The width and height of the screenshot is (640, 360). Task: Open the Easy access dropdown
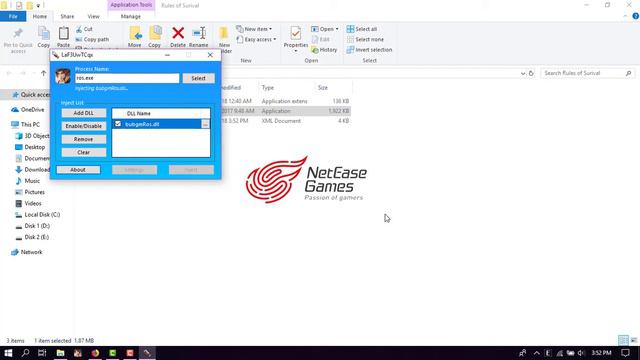[x=256, y=40]
